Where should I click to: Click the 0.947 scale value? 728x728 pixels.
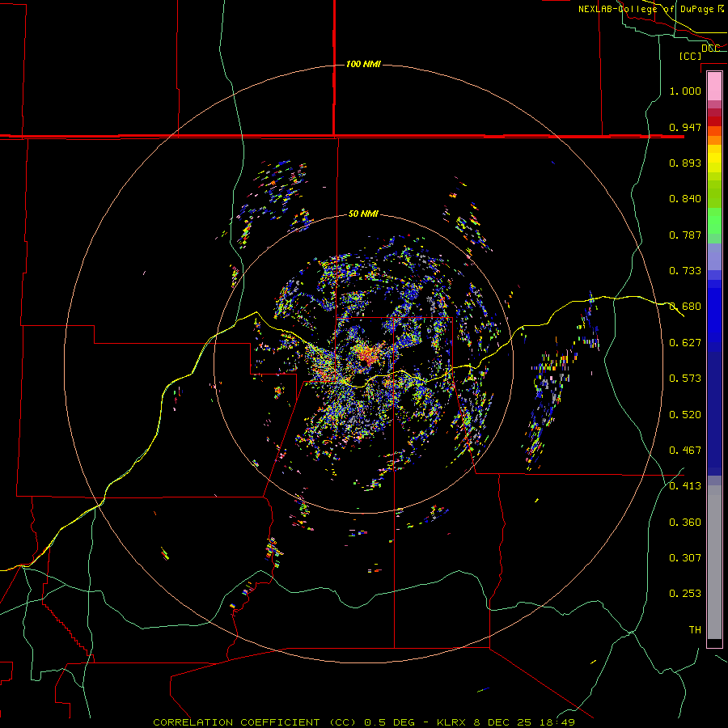point(685,127)
